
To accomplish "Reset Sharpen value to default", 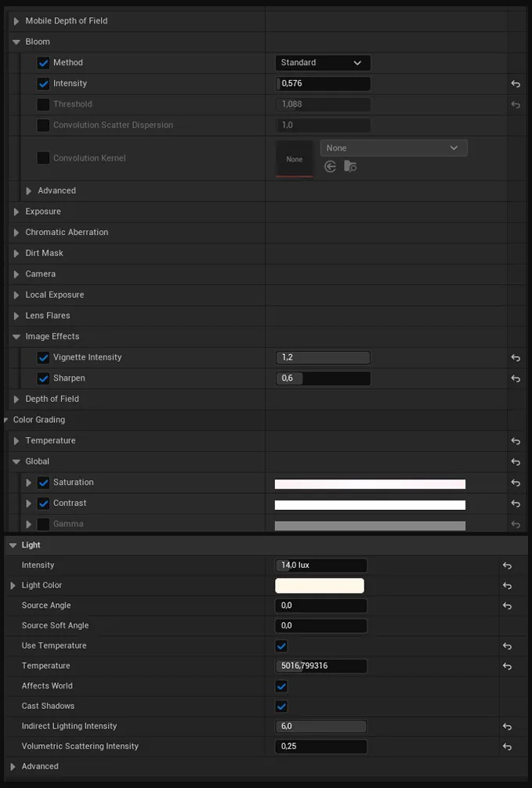I will (x=516, y=378).
